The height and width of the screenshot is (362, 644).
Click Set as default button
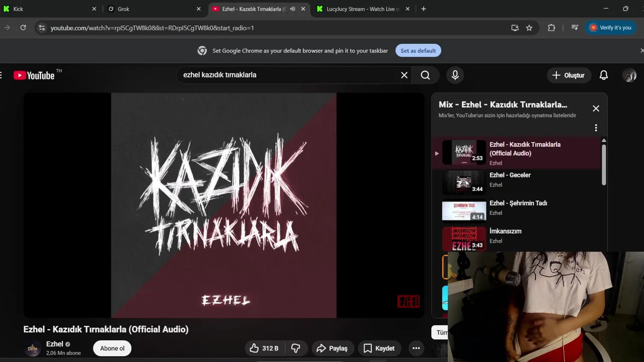pyautogui.click(x=418, y=51)
